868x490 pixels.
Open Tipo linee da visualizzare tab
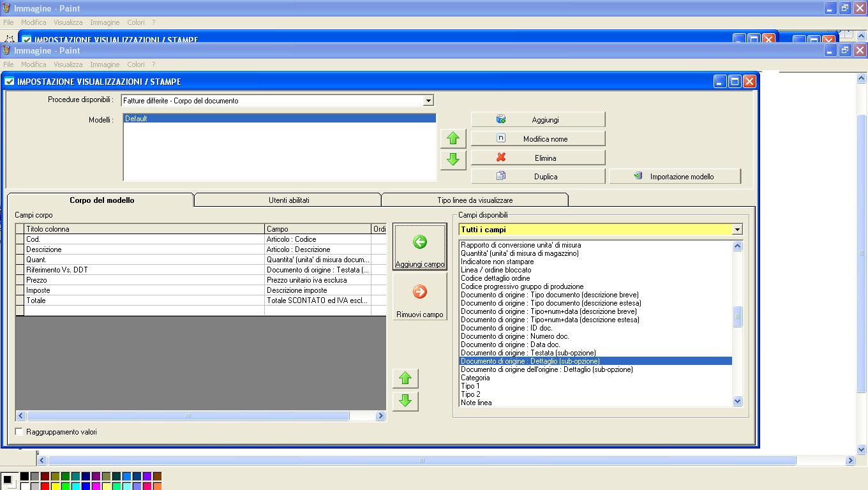click(x=474, y=200)
